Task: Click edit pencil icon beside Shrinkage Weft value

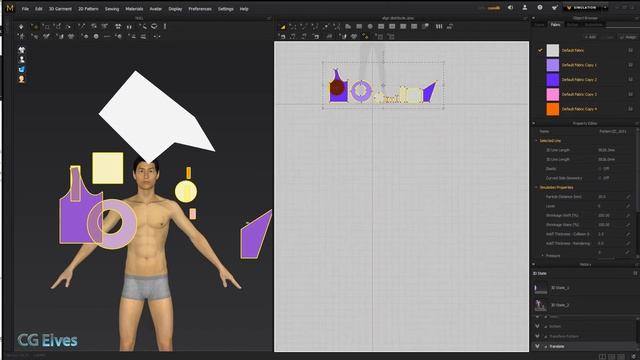Action: tap(628, 216)
